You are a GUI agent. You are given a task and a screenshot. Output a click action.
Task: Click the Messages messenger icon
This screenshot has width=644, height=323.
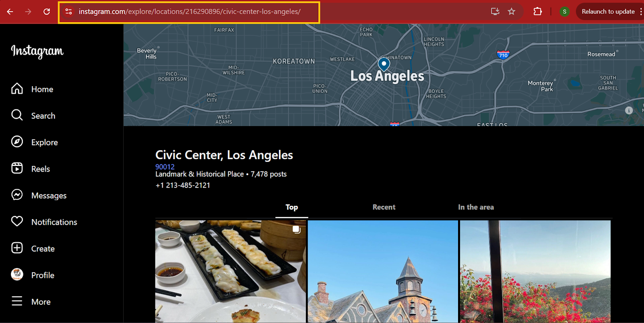pyautogui.click(x=17, y=195)
